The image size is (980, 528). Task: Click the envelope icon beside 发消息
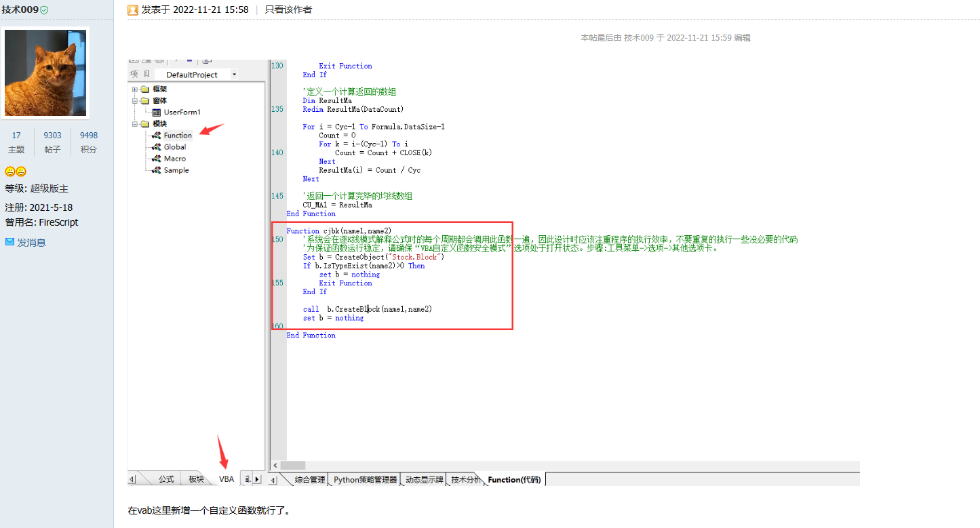(9, 242)
